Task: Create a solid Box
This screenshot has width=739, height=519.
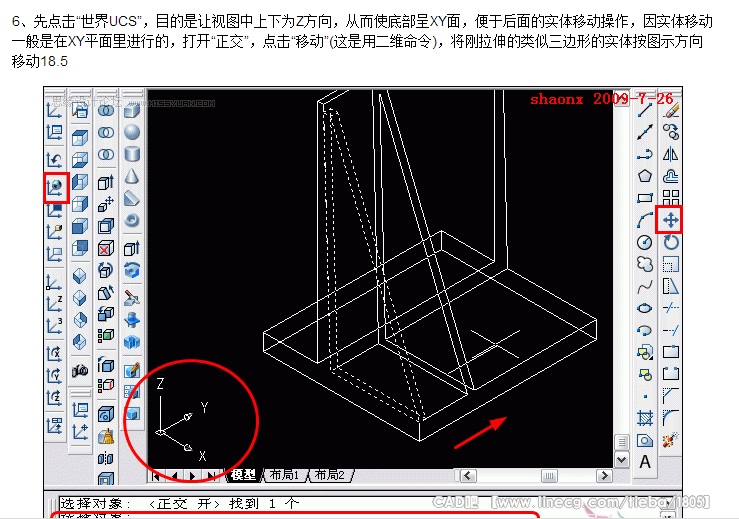Action: [x=132, y=111]
